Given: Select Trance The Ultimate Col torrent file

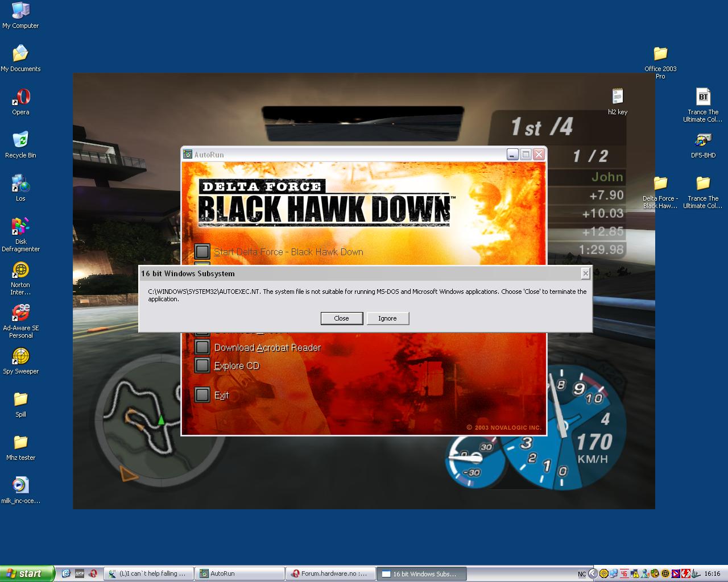Looking at the screenshot, I should (x=703, y=105).
